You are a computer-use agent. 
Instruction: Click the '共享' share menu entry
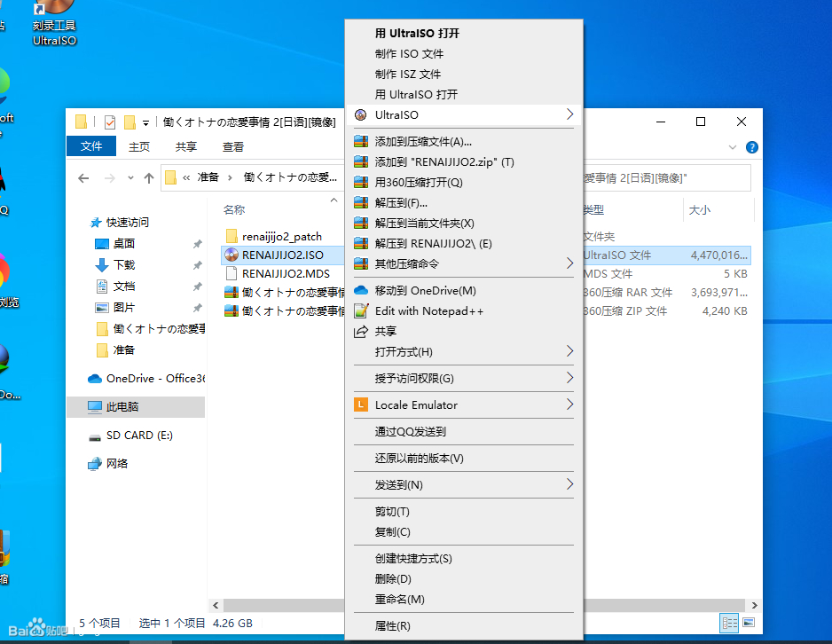coord(464,332)
